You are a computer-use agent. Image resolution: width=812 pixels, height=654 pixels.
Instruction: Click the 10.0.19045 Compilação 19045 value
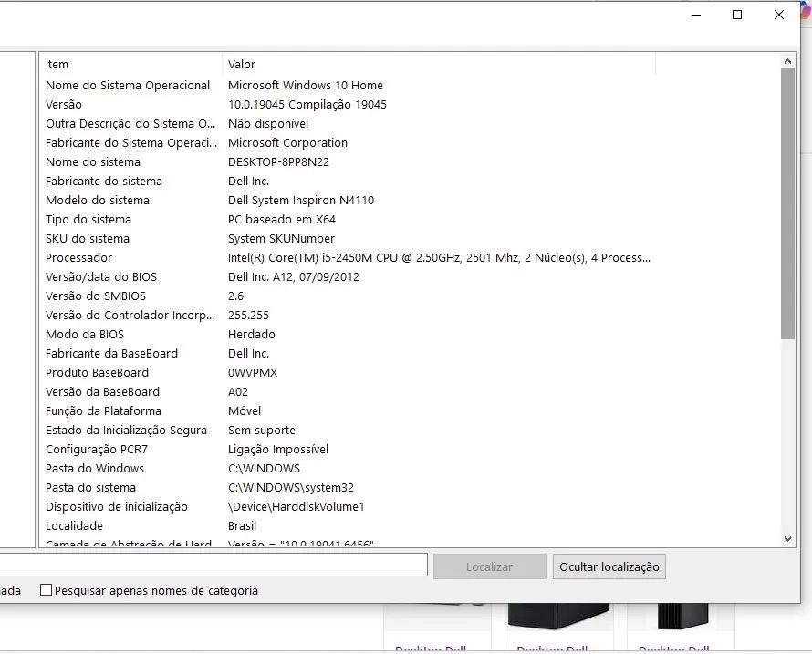[x=307, y=104]
